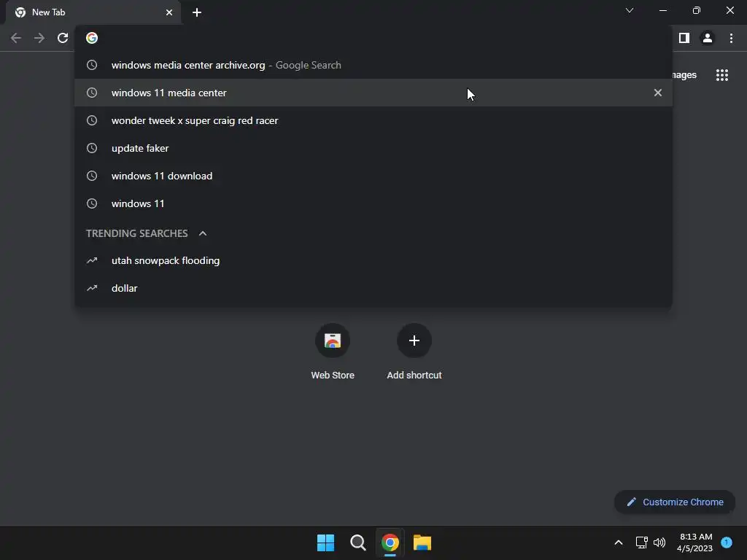Image resolution: width=747 pixels, height=560 pixels.
Task: Select suggestion windows media center archive.org
Action: click(373, 65)
